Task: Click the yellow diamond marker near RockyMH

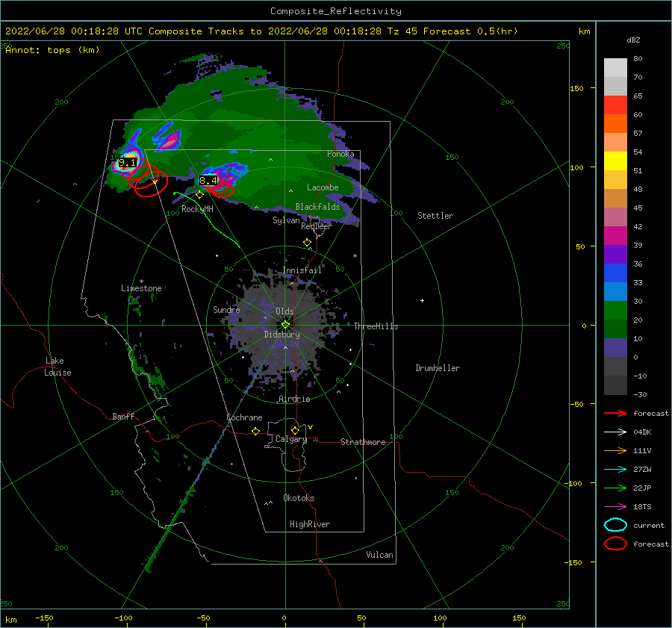Action: pyautogui.click(x=199, y=195)
